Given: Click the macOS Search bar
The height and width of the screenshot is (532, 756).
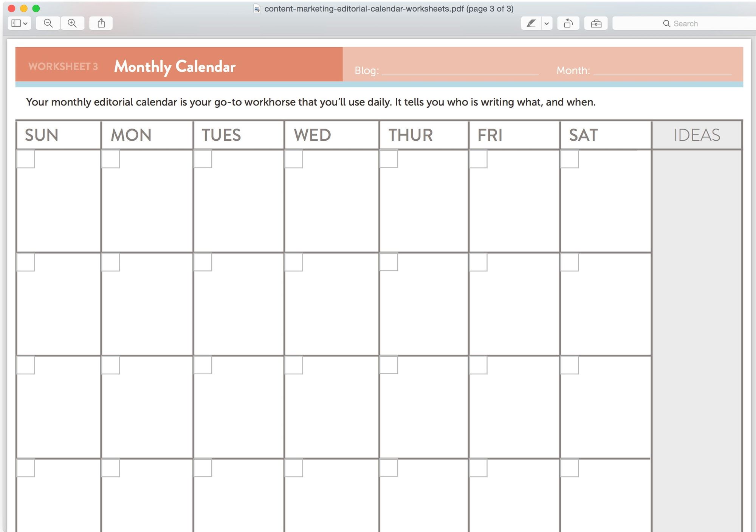Looking at the screenshot, I should point(685,23).
